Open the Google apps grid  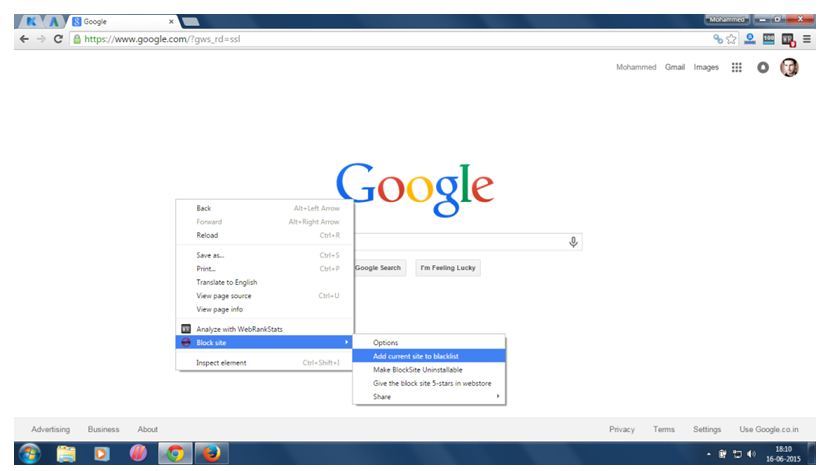(737, 68)
